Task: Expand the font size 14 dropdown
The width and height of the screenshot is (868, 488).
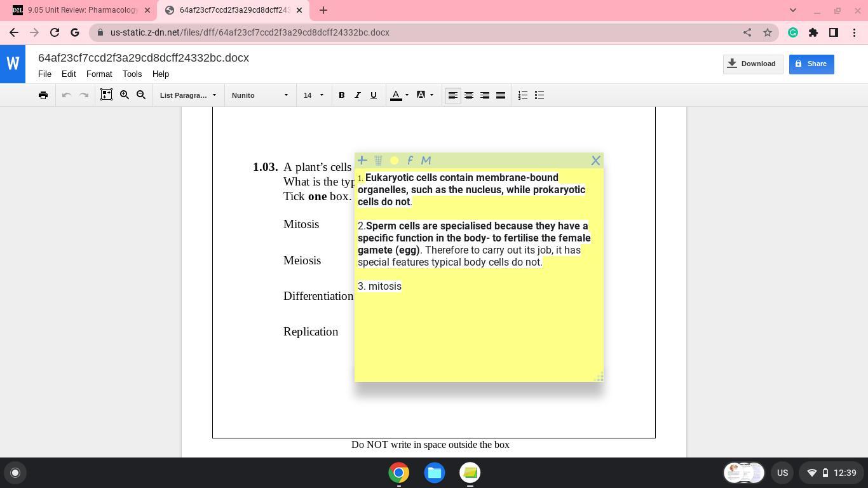Action: click(313, 95)
